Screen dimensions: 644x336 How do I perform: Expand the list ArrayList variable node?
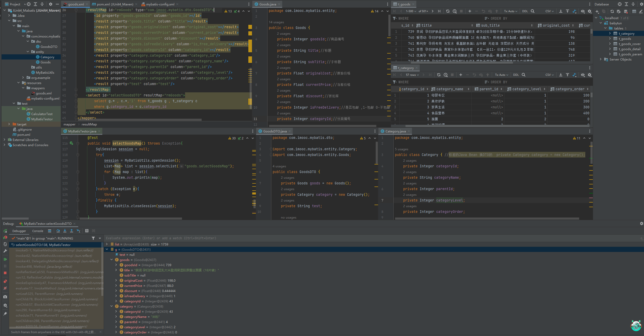coord(107,244)
